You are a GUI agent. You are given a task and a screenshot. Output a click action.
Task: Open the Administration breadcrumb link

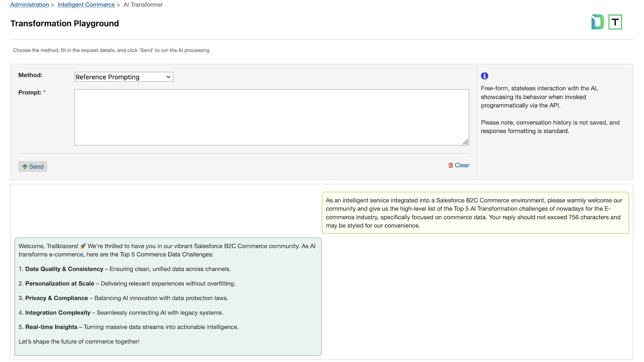(30, 5)
